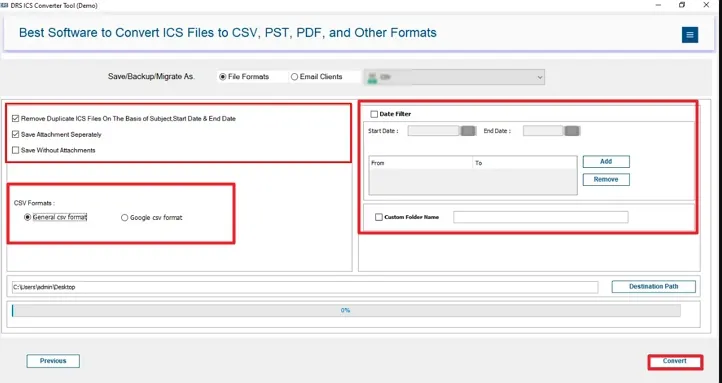Select the File Formats radio button
The height and width of the screenshot is (383, 722).
point(223,77)
